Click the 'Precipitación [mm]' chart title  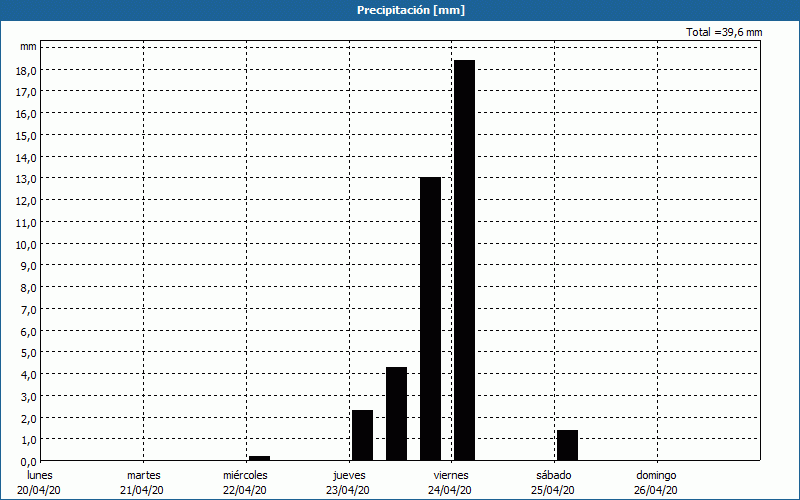[411, 10]
